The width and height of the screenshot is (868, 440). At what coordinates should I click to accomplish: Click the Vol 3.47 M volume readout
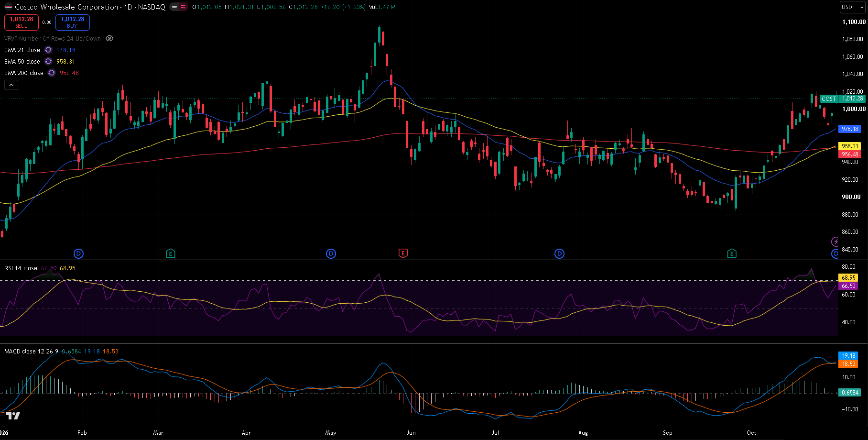point(382,7)
